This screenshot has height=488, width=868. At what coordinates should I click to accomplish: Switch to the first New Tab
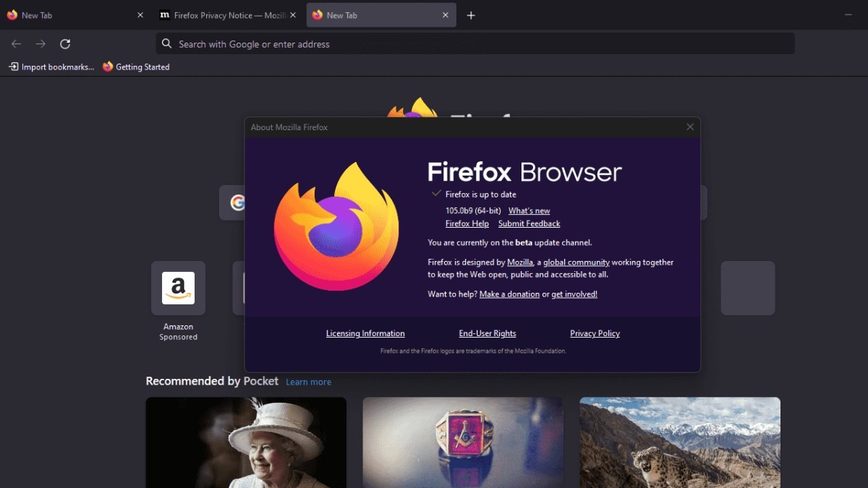[x=75, y=15]
